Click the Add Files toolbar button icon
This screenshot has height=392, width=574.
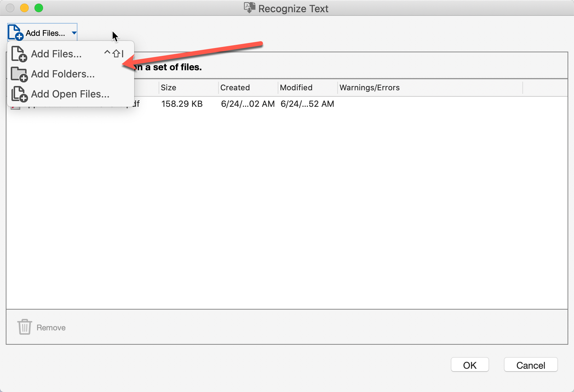(x=15, y=32)
